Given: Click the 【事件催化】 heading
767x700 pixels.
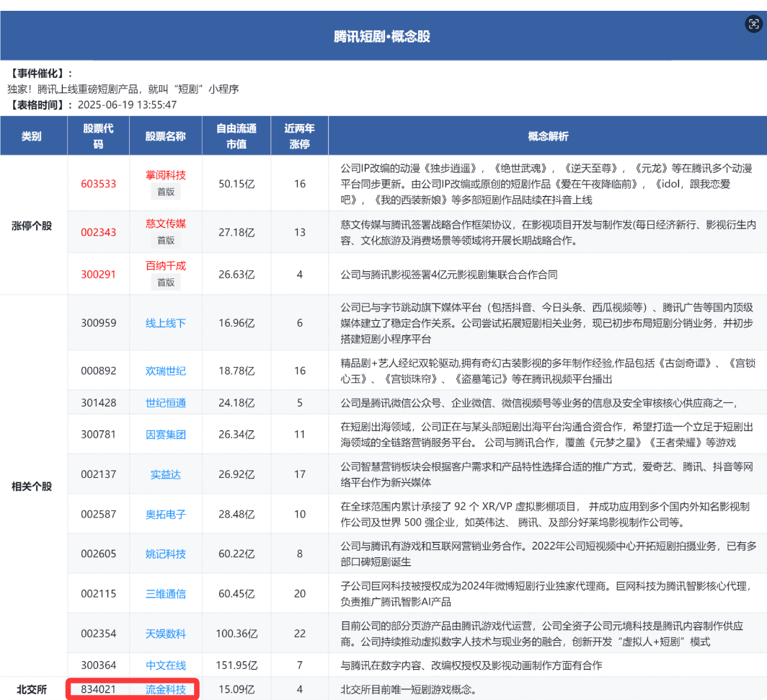Looking at the screenshot, I should coord(40,74).
